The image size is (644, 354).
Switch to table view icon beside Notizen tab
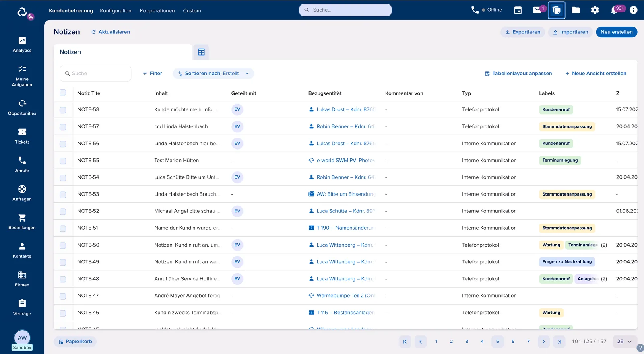201,52
